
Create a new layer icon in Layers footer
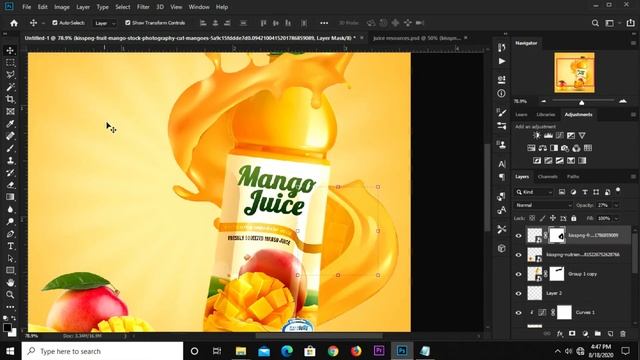tap(610, 333)
